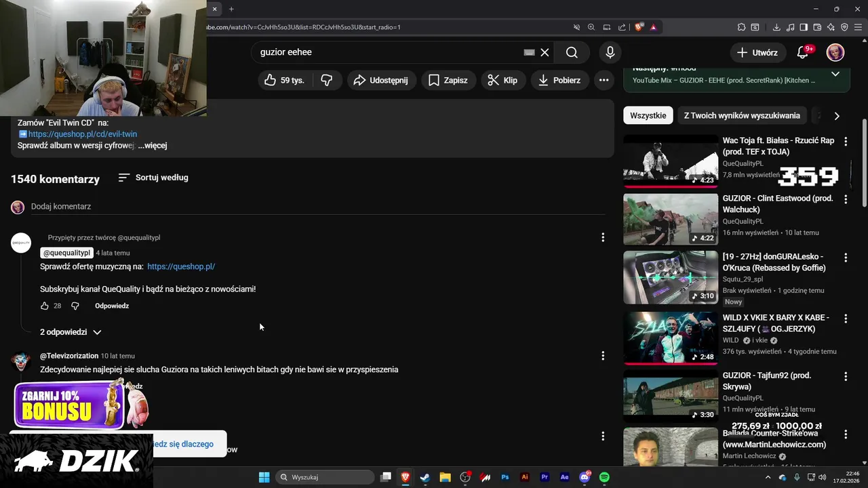Viewport: 868px width, 488px height.
Task: Open Discord from the taskbar
Action: 585,477
